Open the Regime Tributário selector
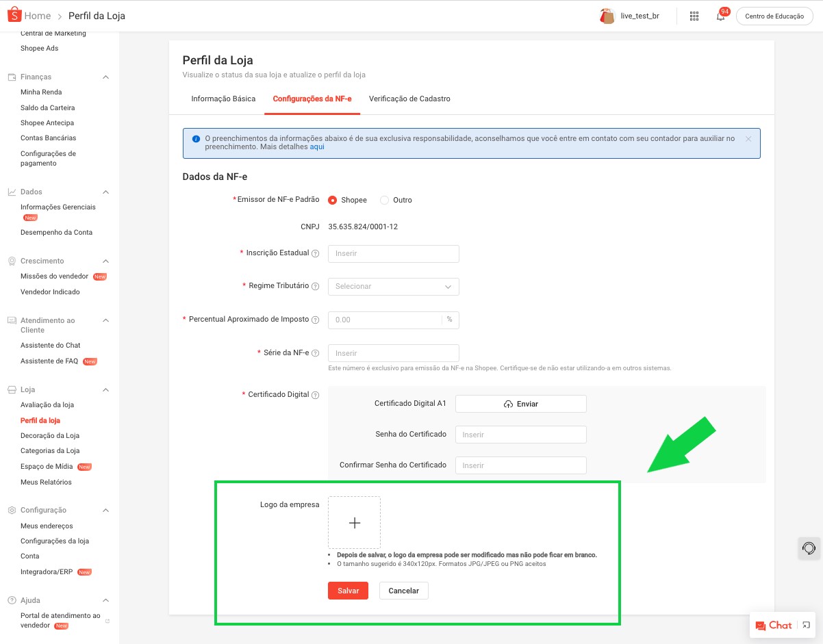 (393, 286)
